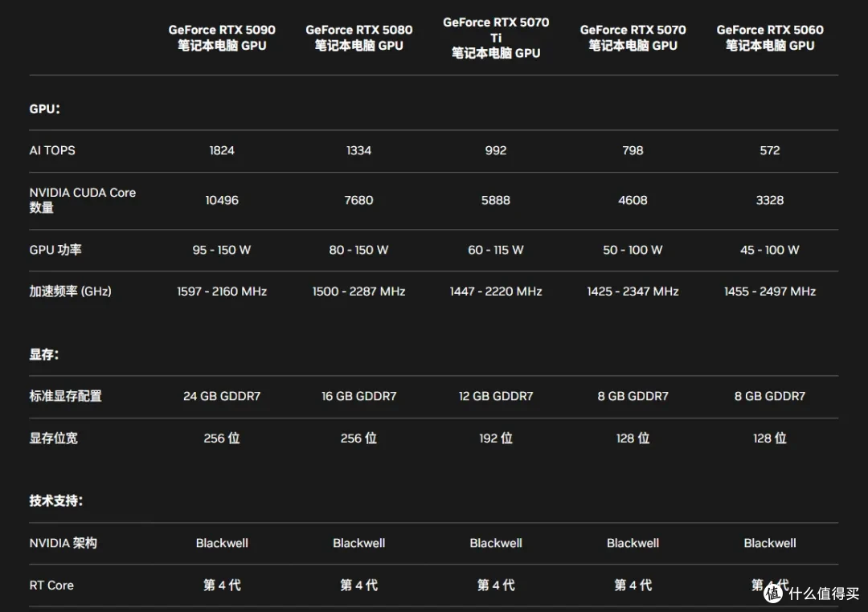The image size is (868, 612).
Task: Click the 什么值得买 watermark text
Action: click(824, 594)
